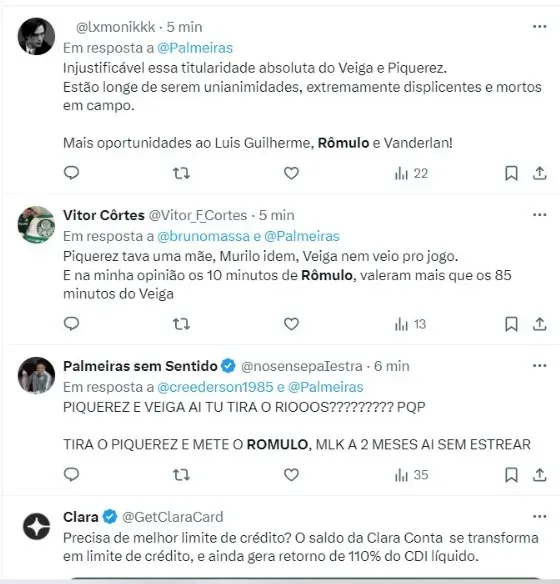Share the @lxmonikkk tweet
560x584 pixels.
pyautogui.click(x=540, y=173)
